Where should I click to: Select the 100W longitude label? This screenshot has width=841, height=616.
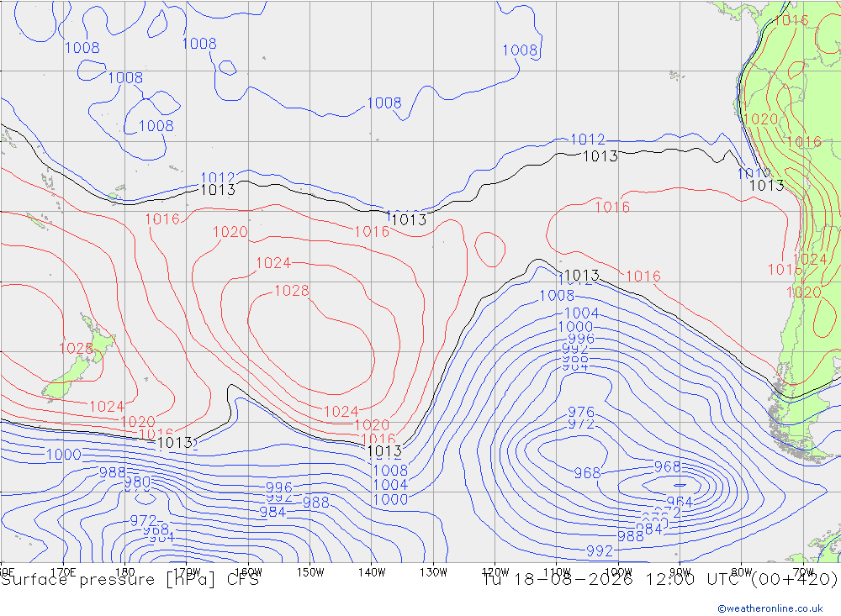[x=618, y=572]
